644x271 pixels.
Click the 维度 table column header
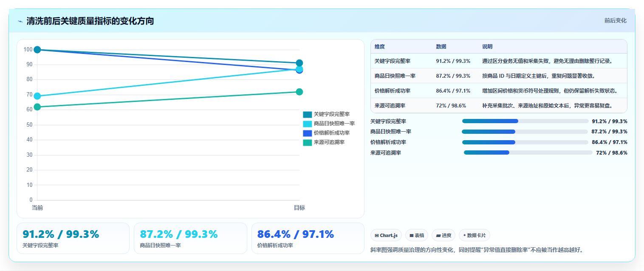401,47
